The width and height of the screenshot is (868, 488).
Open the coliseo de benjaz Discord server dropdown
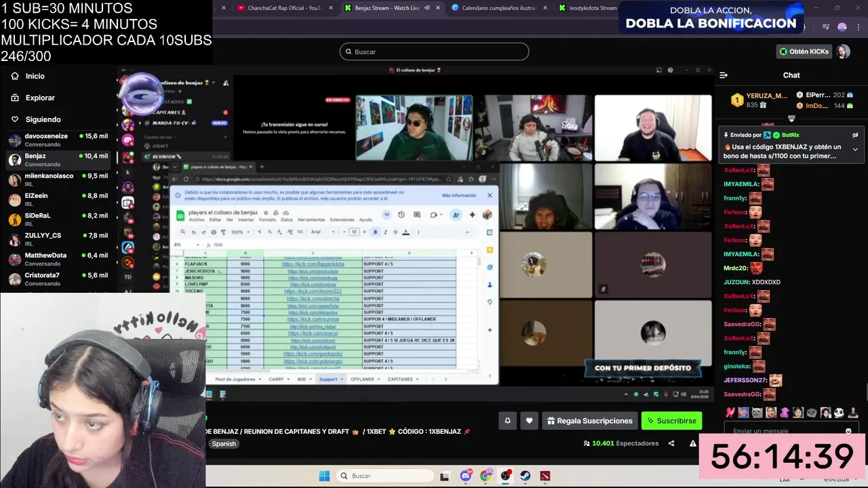pyautogui.click(x=213, y=83)
